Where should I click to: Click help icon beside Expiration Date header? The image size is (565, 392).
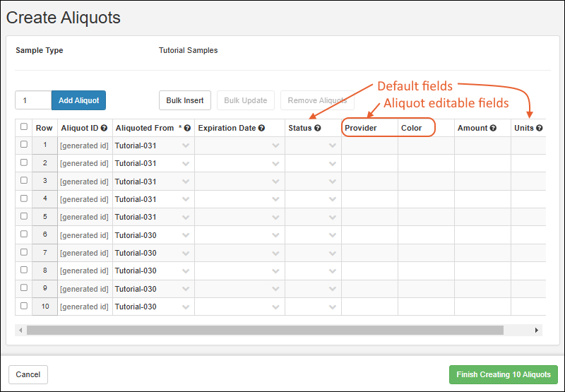pos(261,129)
